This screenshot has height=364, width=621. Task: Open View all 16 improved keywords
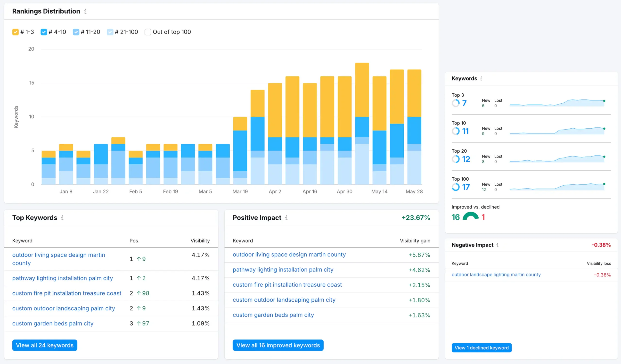click(x=278, y=345)
